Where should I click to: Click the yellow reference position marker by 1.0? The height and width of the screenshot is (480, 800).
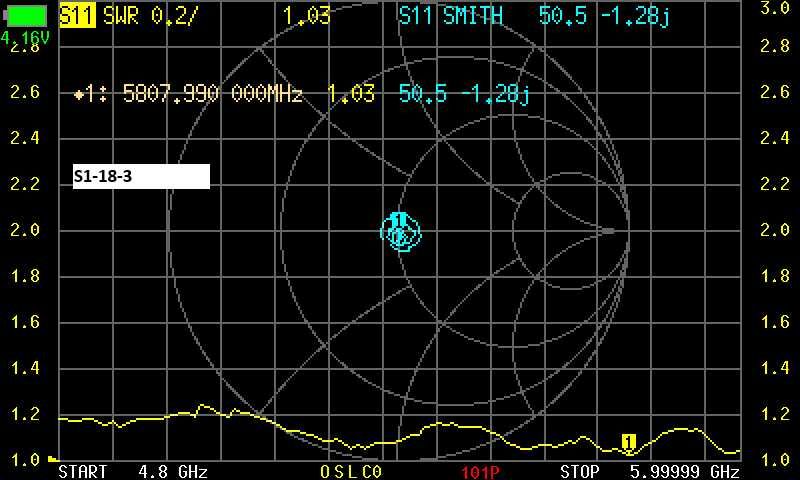coord(53,459)
